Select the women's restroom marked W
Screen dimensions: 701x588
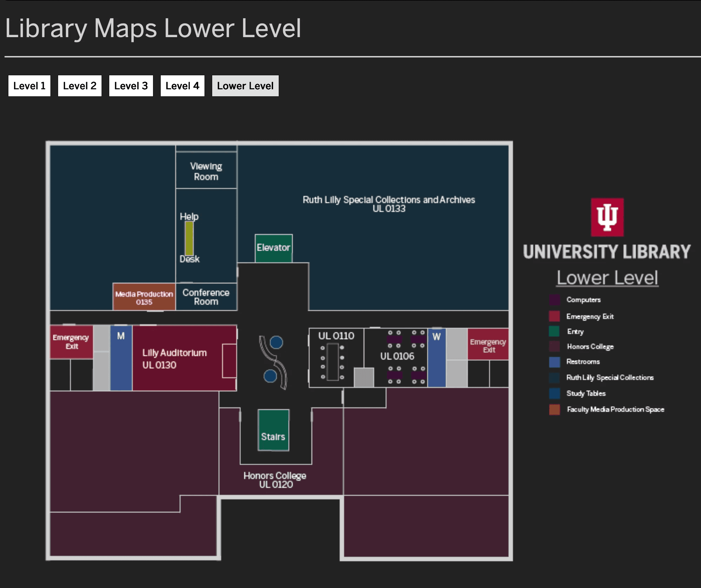click(x=437, y=358)
